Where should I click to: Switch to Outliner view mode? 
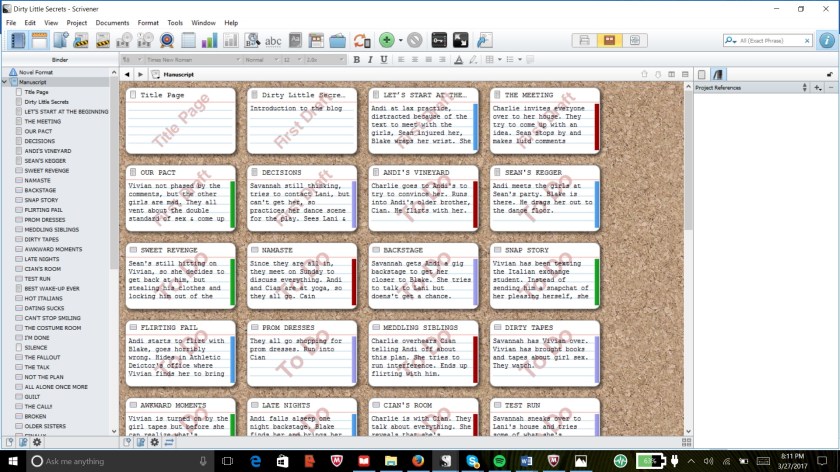click(x=633, y=41)
